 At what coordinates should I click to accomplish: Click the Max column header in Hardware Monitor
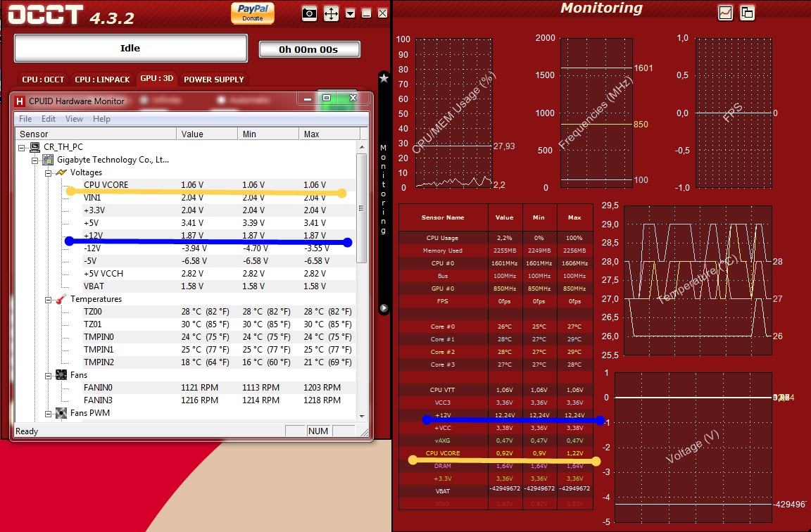[329, 134]
